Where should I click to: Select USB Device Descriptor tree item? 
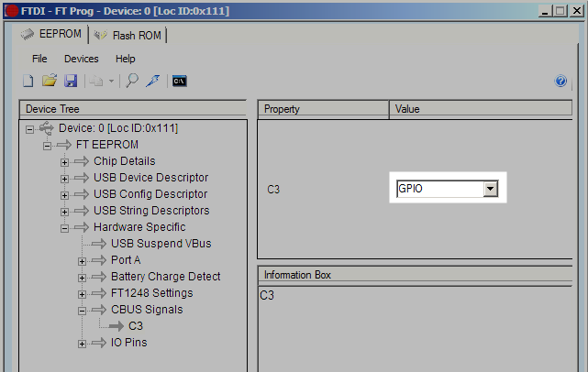pyautogui.click(x=150, y=178)
